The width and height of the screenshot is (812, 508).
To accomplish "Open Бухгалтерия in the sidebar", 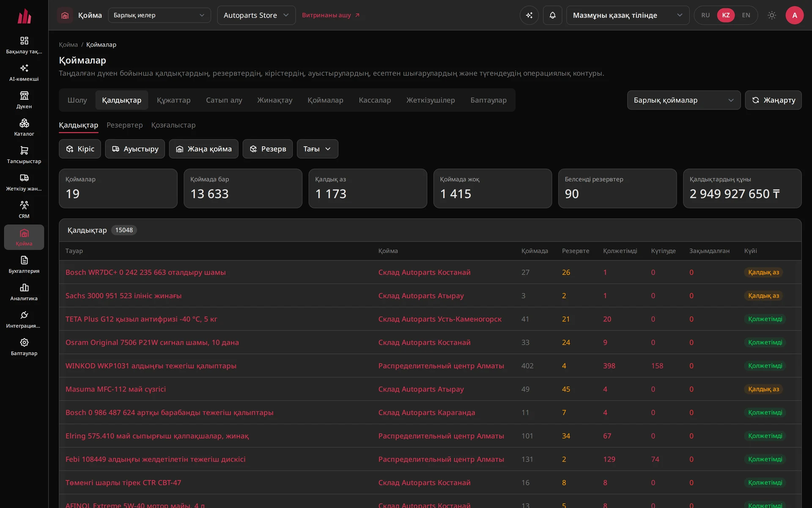I will [x=24, y=265].
